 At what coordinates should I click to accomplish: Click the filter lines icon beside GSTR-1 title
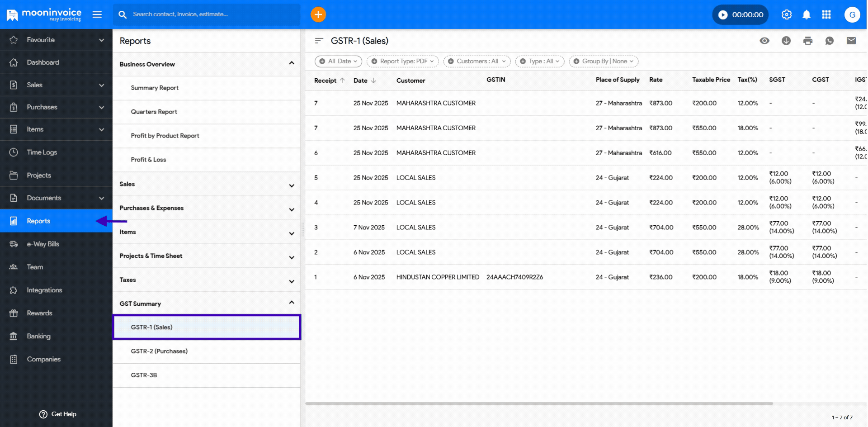point(319,41)
